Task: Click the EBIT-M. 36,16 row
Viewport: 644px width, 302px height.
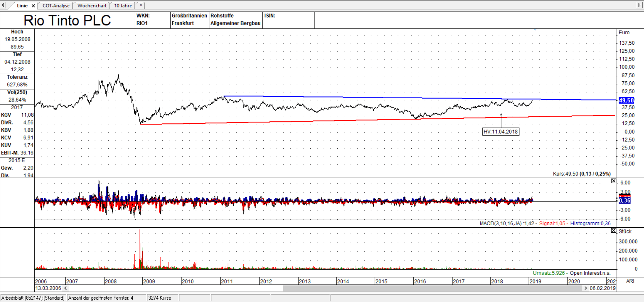Action: pos(17,153)
